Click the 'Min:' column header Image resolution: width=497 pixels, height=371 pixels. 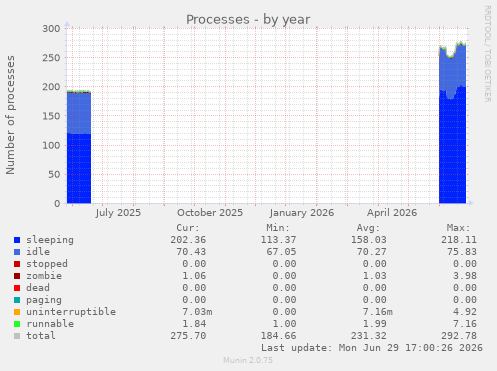coord(278,228)
